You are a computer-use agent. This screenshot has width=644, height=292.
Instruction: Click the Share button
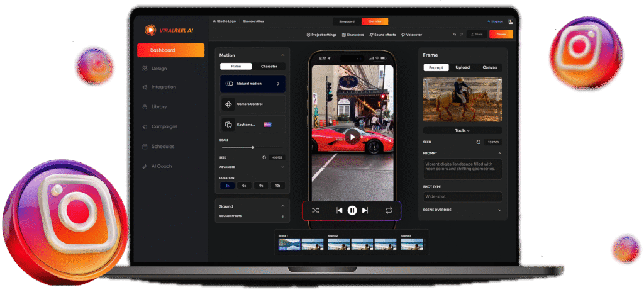coord(476,34)
